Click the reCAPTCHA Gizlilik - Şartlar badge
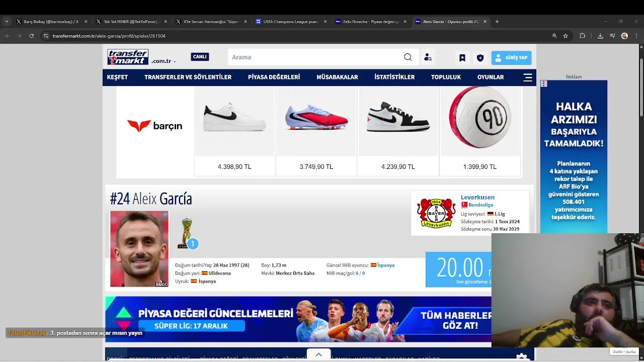This screenshot has width=644, height=362. click(624, 351)
